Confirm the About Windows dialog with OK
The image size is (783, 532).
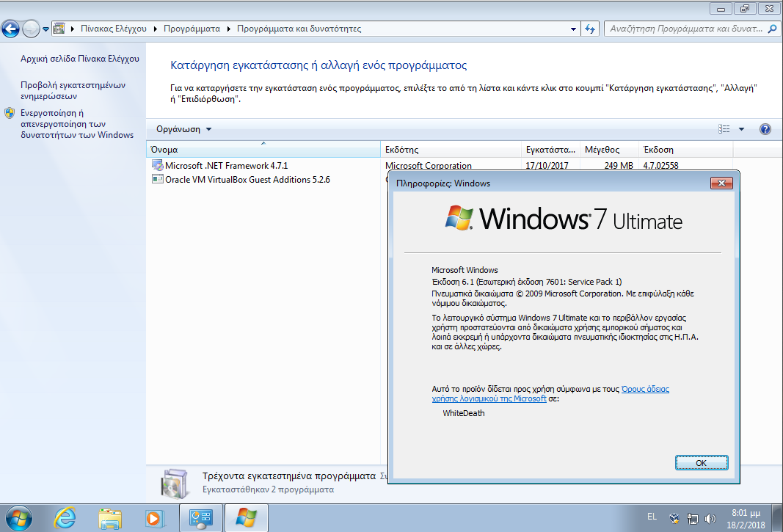(702, 463)
